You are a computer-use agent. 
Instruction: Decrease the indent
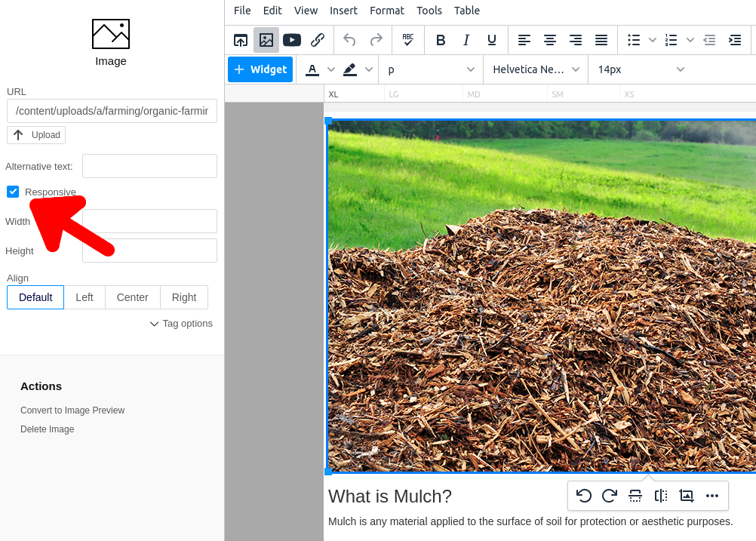(x=709, y=40)
